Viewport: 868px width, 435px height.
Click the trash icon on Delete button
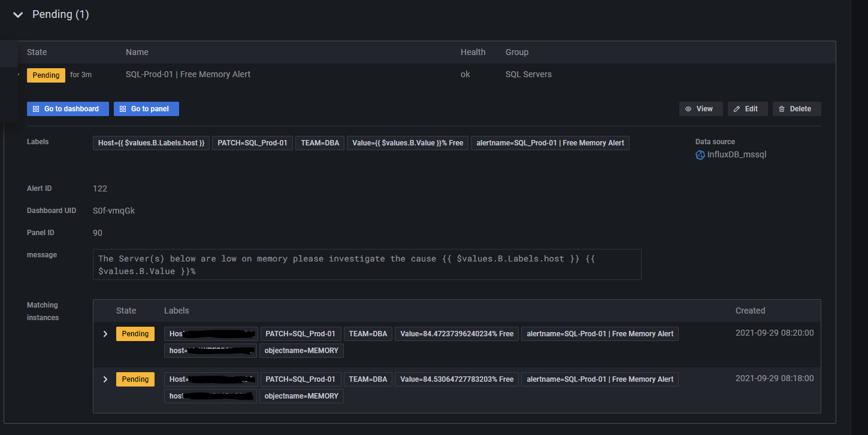(782, 109)
